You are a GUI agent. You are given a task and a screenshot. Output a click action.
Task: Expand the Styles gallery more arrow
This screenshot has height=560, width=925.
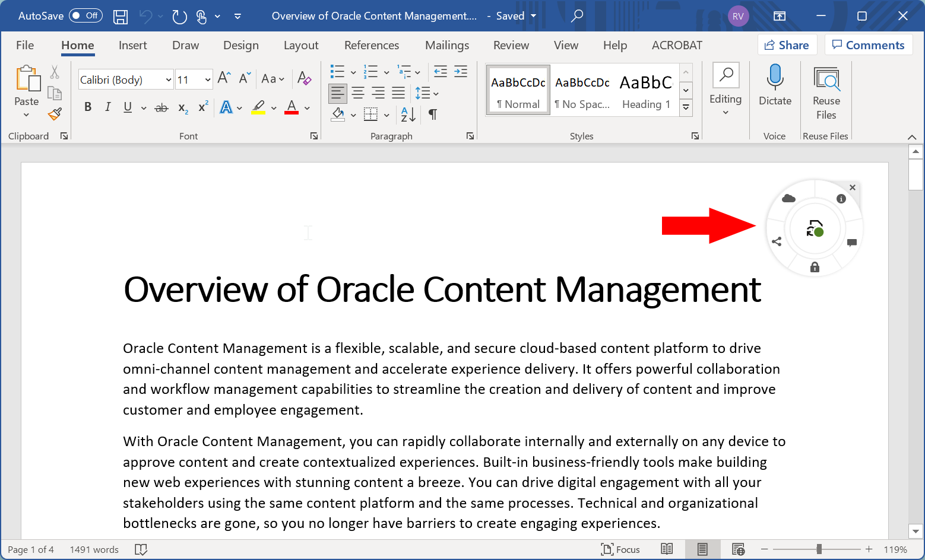click(x=686, y=107)
